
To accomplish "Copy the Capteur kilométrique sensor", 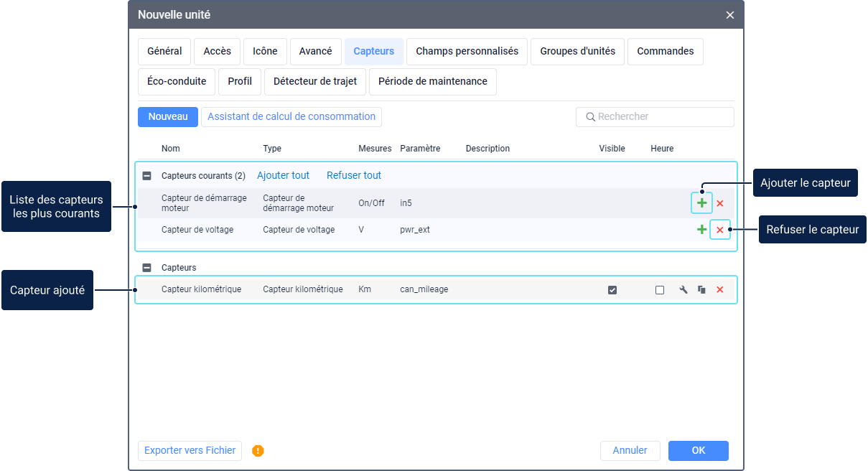I will click(x=701, y=290).
